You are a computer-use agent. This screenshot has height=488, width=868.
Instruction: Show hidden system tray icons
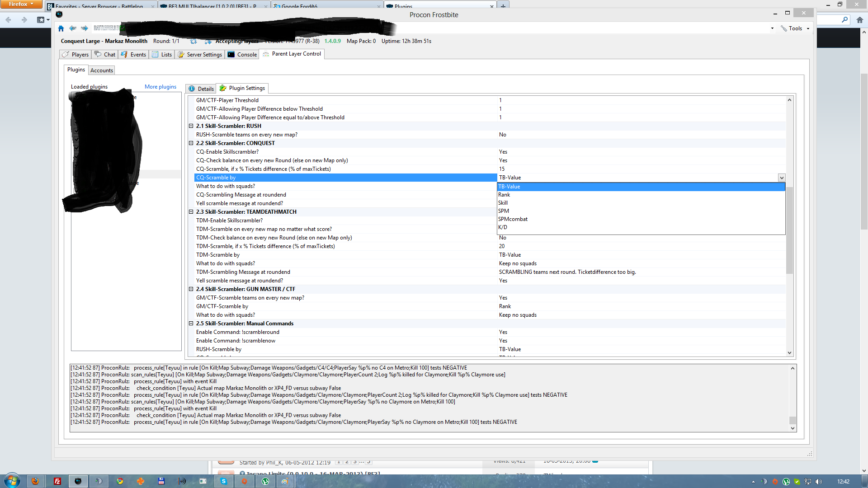[x=753, y=482]
